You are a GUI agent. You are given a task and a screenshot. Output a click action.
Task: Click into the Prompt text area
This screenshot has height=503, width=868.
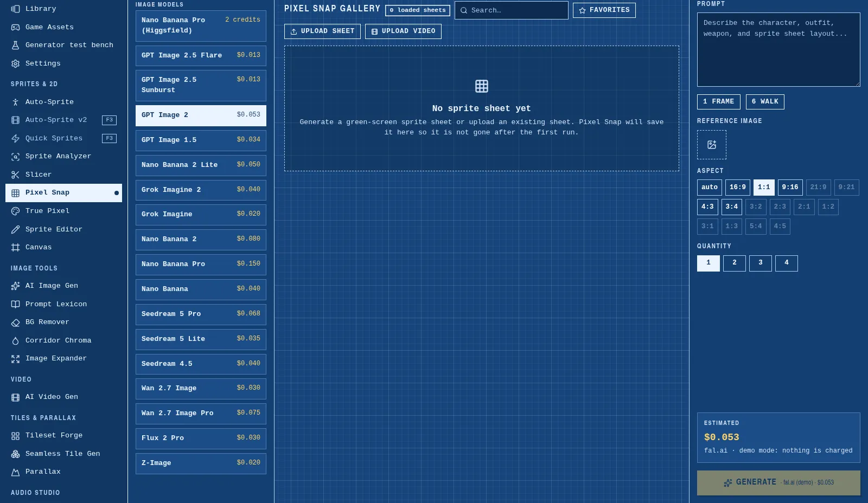pyautogui.click(x=778, y=50)
